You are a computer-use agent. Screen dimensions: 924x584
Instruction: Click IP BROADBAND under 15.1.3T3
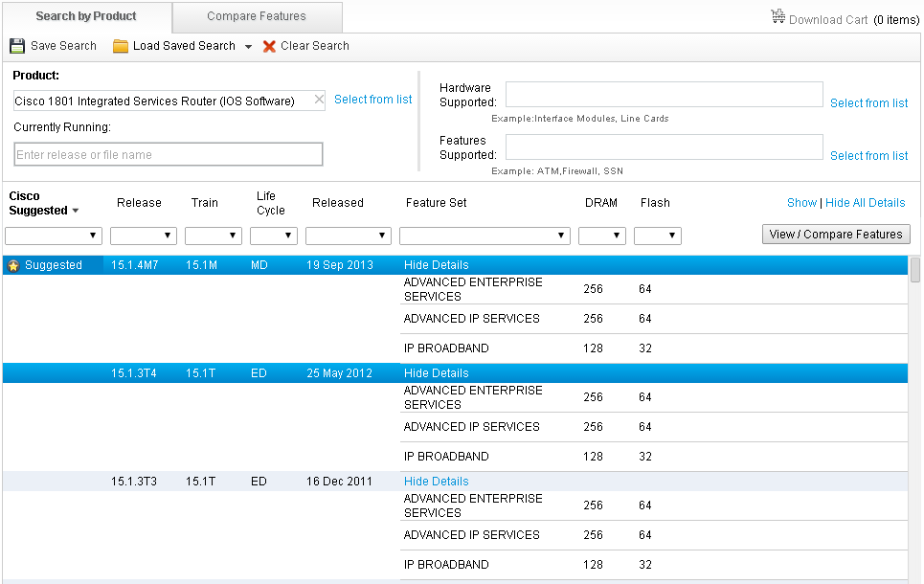click(x=446, y=565)
